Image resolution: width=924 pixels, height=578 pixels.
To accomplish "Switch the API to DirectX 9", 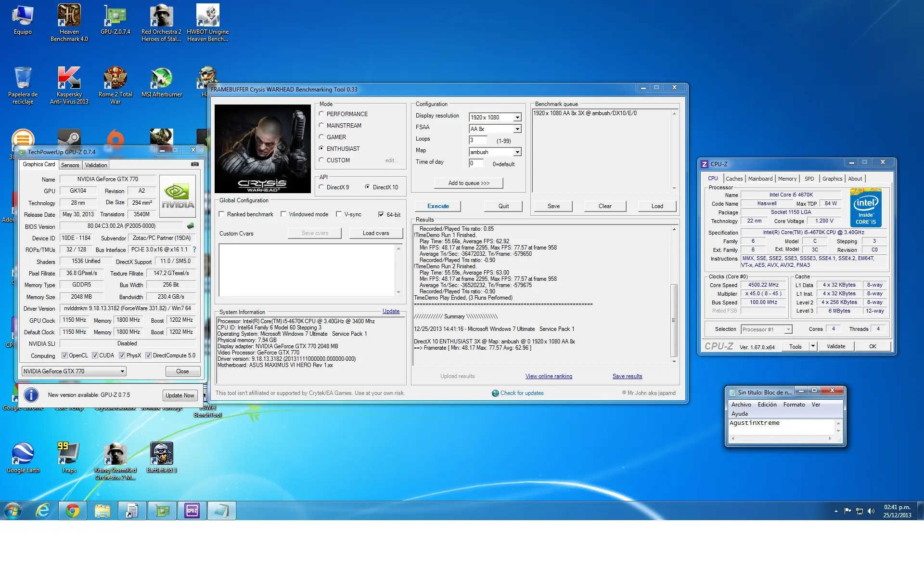I will 321,187.
